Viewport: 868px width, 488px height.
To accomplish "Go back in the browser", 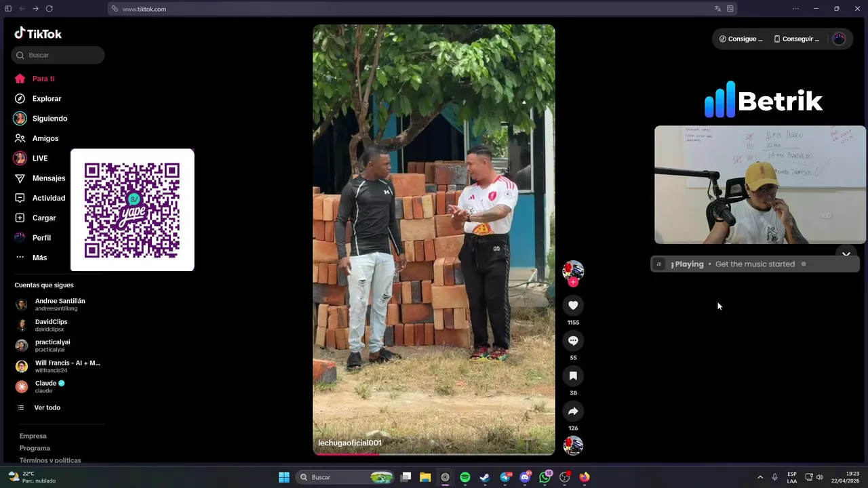I will tap(22, 9).
